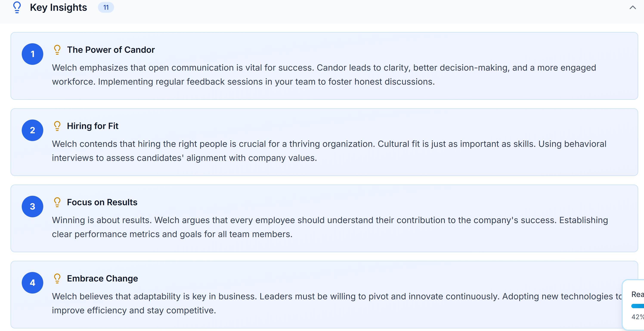Click lightbulb icon beside Embrace Change

tap(57, 278)
